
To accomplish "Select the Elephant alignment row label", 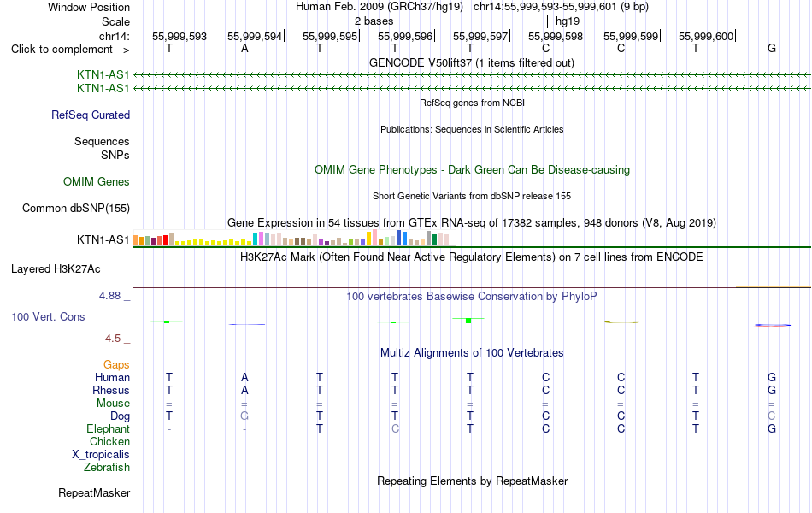I will pyautogui.click(x=108, y=428).
